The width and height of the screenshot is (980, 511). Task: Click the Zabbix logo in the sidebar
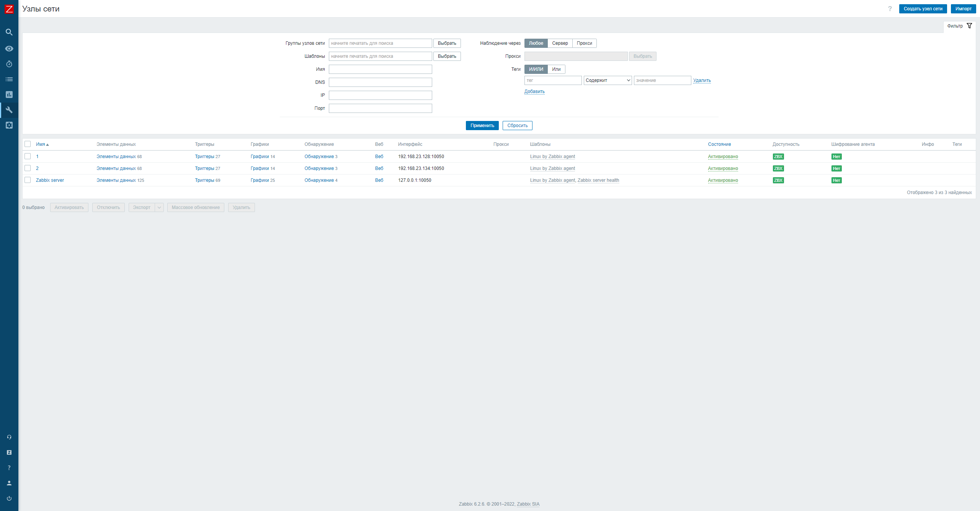point(9,9)
